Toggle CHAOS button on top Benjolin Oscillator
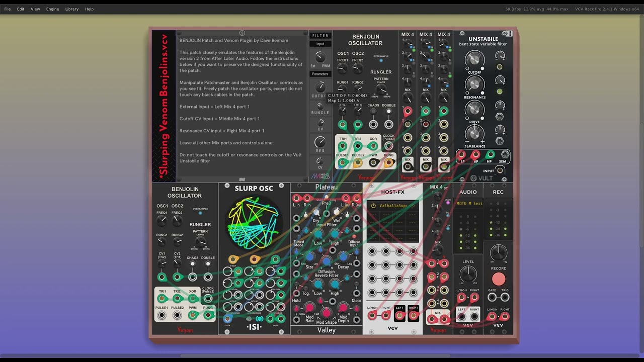This screenshot has height=362, width=644. tap(373, 112)
